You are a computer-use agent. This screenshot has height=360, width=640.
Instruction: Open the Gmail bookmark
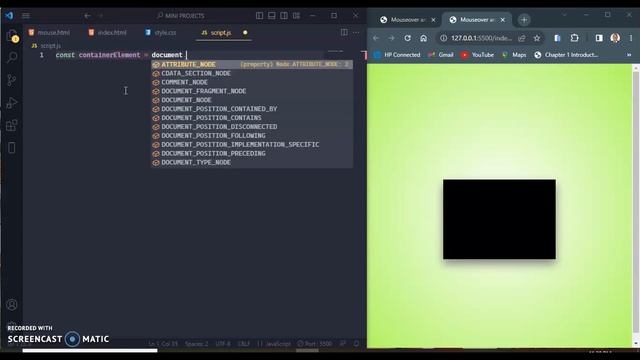pos(440,55)
